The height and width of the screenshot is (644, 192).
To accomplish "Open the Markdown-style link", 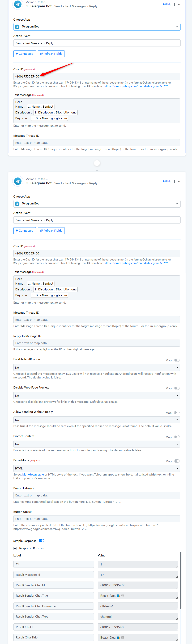I will pyautogui.click(x=33, y=474).
